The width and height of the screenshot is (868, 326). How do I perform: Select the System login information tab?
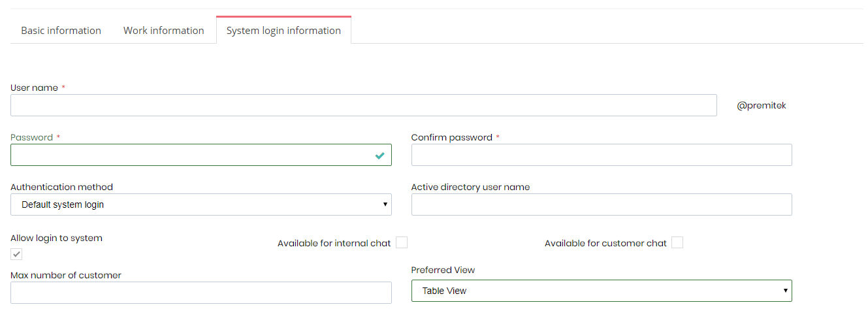coord(283,30)
